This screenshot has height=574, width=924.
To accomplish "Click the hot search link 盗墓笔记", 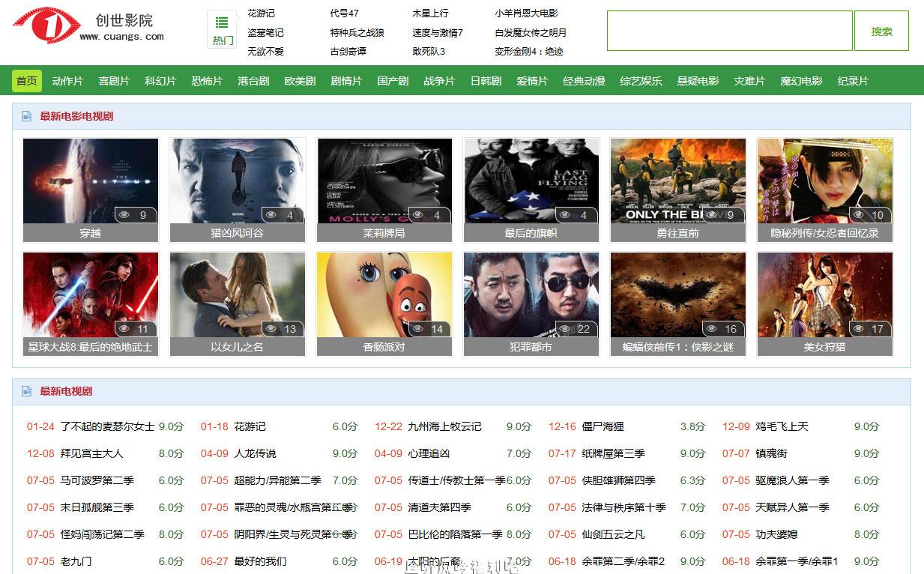I will click(265, 32).
